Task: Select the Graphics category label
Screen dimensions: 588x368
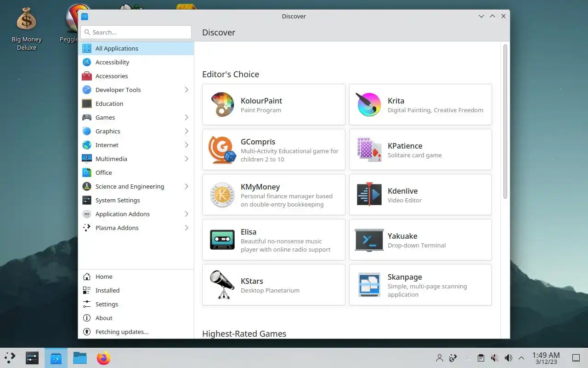Action: [x=108, y=131]
